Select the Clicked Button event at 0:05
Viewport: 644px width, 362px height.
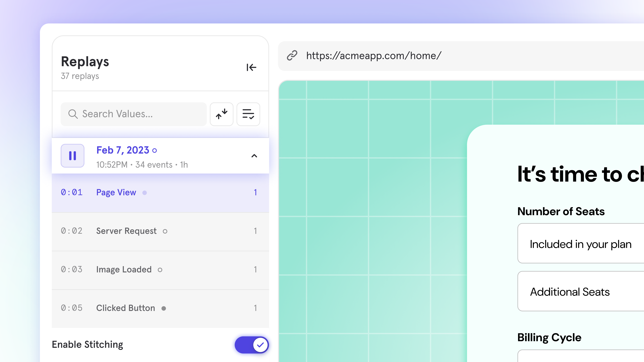coord(160,308)
